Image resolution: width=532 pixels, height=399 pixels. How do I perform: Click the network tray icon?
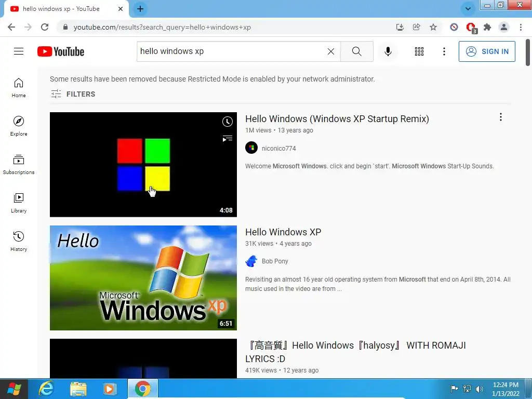click(467, 389)
